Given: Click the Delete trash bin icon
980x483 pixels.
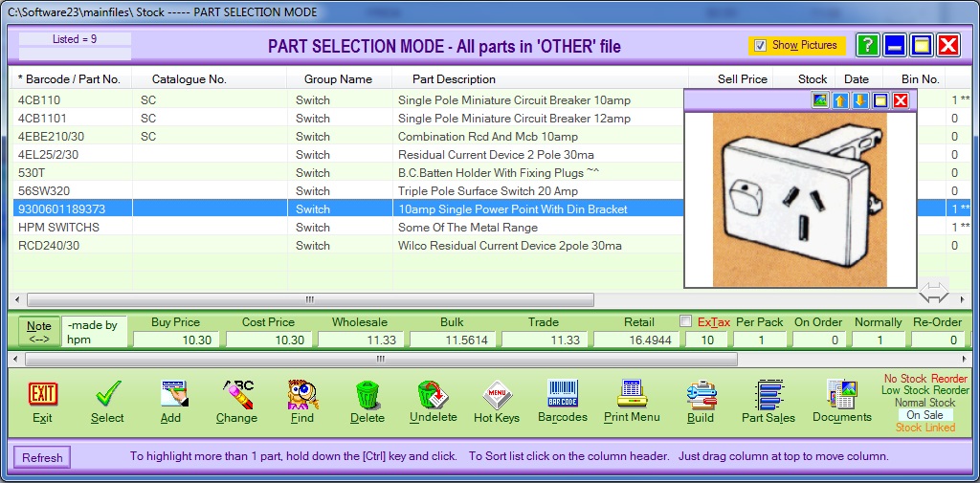Looking at the screenshot, I should 367,395.
